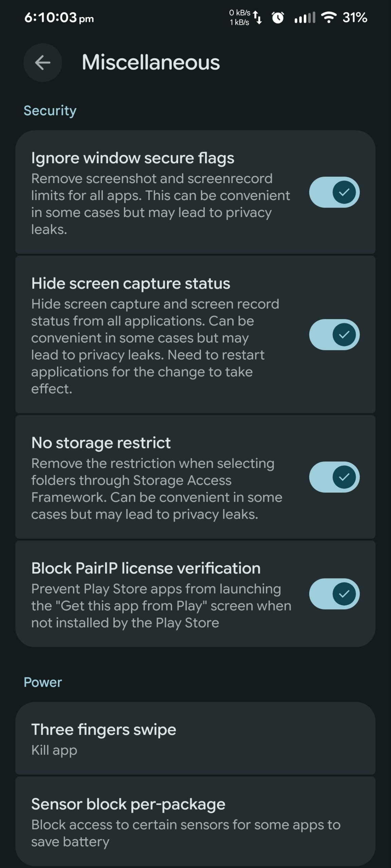Tap Ignore window secure flags title text
Screen dimensions: 391x868
[133, 158]
